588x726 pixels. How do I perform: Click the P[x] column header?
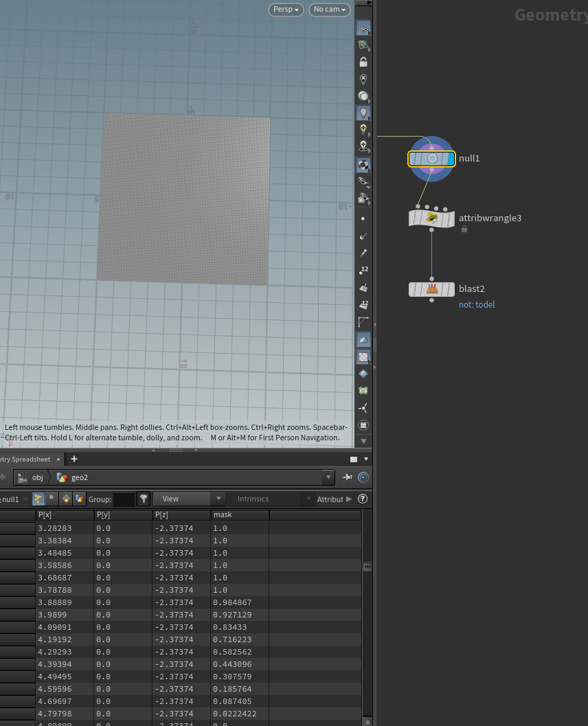(x=65, y=515)
